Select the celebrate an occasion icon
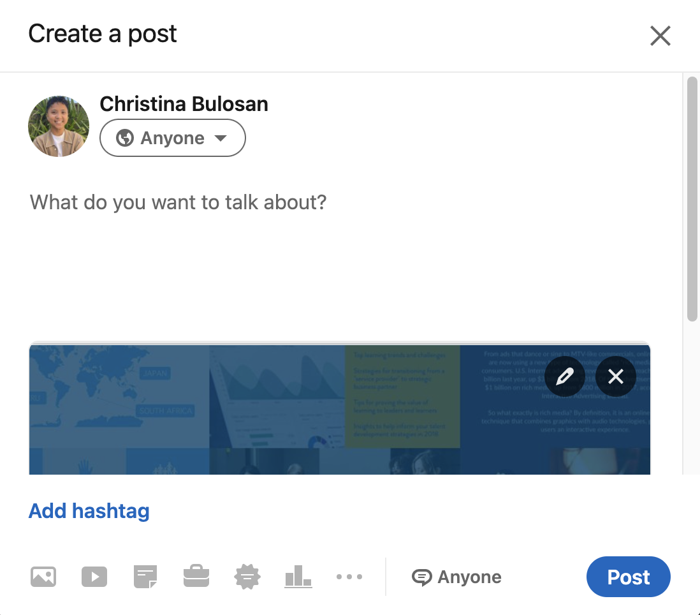Viewport: 700px width, 615px height. 247,576
